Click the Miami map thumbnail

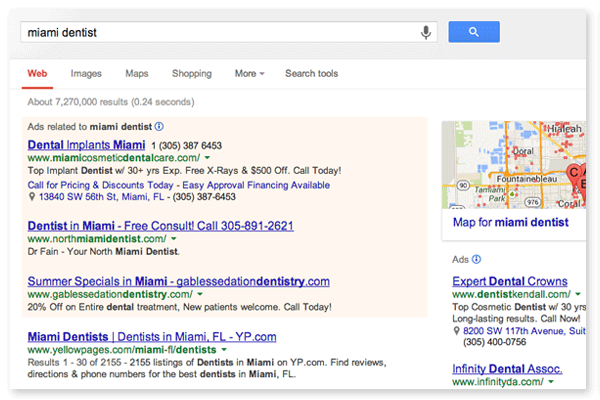click(x=514, y=165)
